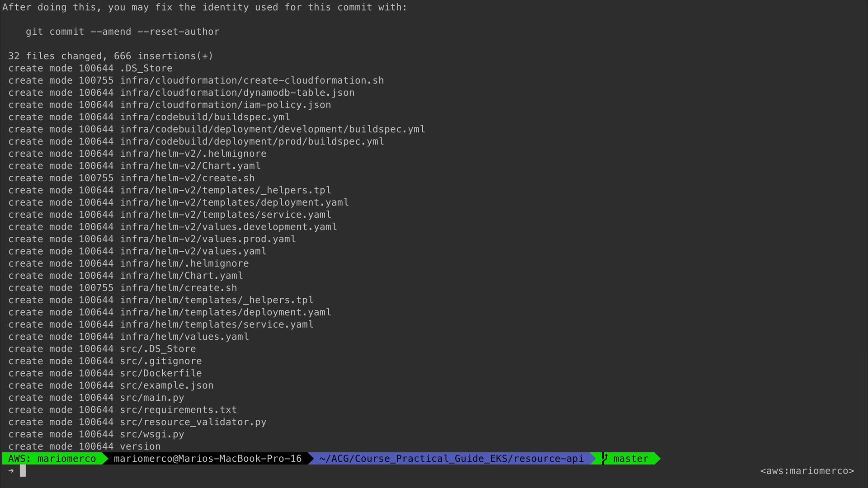Click the terminal cursor block

23,471
